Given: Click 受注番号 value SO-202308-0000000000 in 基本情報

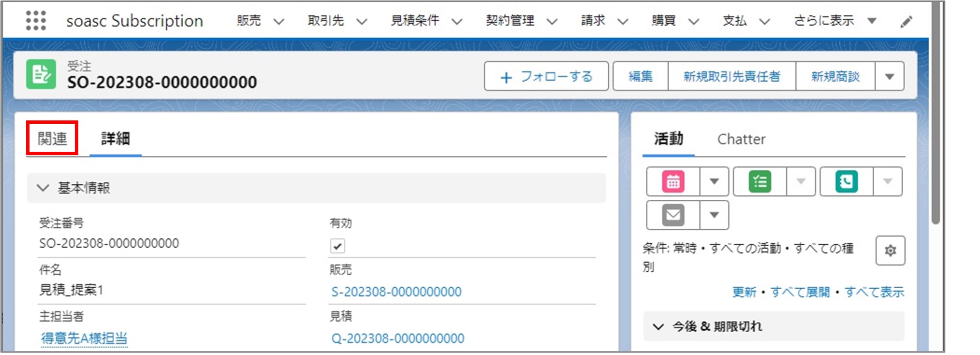Looking at the screenshot, I should click(x=109, y=243).
